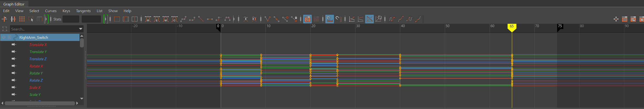Toggle Time Snap magnet icon
Viewport: 644px width, 109px height.
point(329,19)
